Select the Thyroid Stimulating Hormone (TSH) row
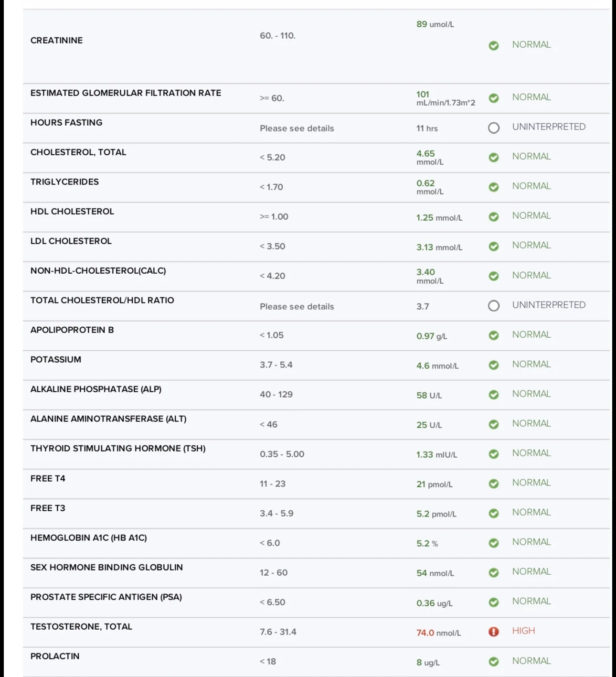The width and height of the screenshot is (616, 677). [316, 454]
